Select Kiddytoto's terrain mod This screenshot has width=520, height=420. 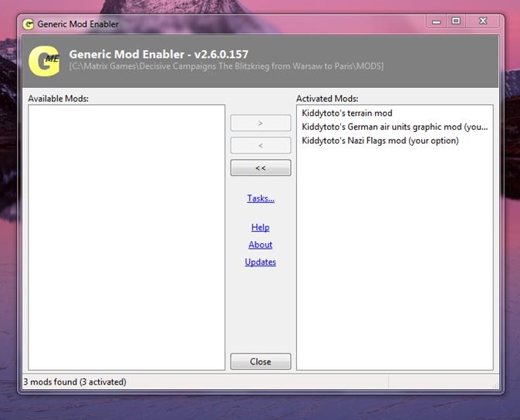tap(347, 113)
